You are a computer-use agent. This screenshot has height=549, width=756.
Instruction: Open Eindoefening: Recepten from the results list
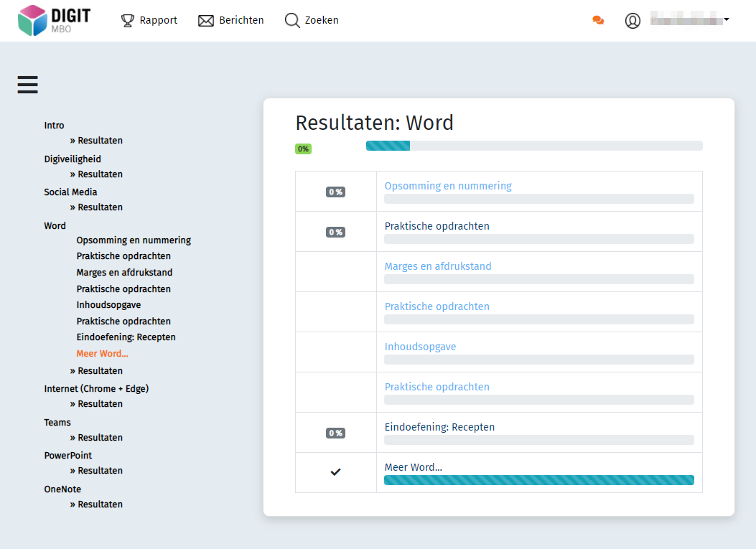439,426
